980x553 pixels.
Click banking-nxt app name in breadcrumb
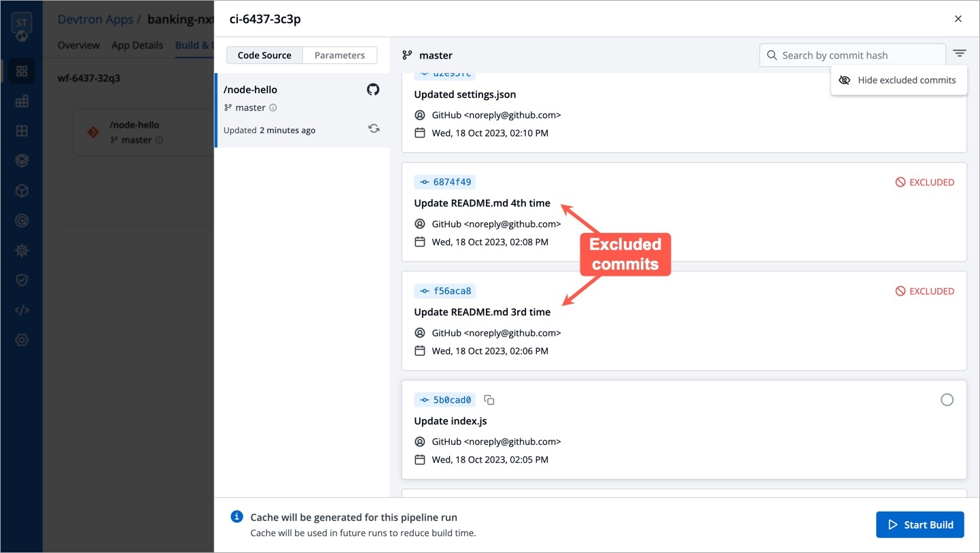[181, 19]
